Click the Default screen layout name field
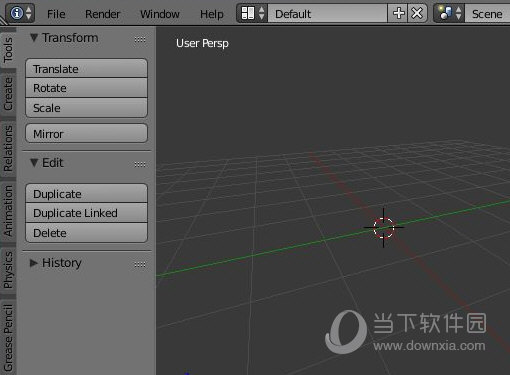Image resolution: width=510 pixels, height=375 pixels. (327, 13)
